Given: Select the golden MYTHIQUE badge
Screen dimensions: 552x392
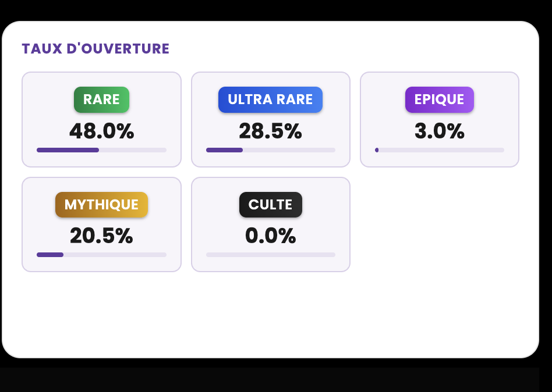Looking at the screenshot, I should tap(101, 205).
